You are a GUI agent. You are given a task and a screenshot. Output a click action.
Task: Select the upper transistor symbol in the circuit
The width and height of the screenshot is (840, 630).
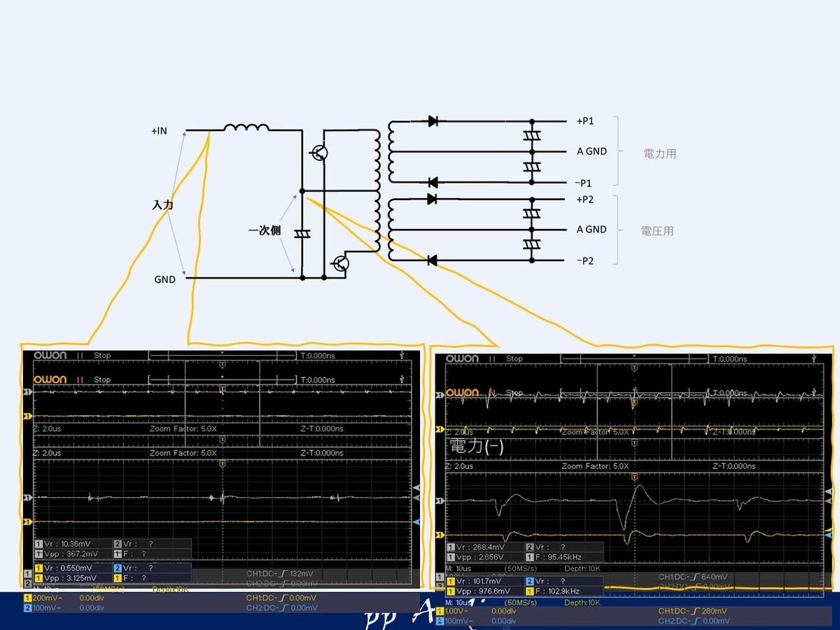319,152
